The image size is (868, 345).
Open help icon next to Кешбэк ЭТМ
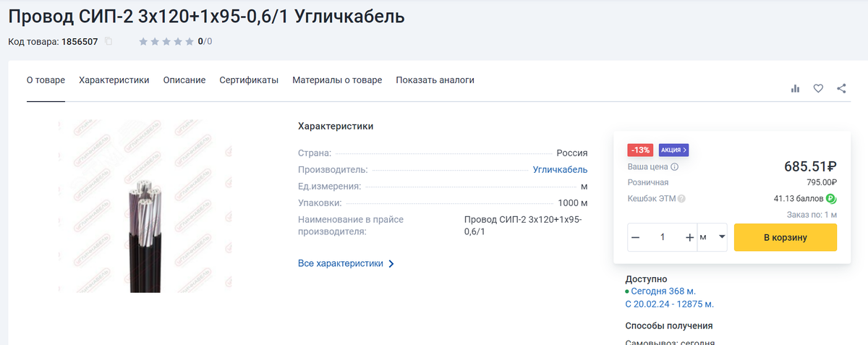681,199
